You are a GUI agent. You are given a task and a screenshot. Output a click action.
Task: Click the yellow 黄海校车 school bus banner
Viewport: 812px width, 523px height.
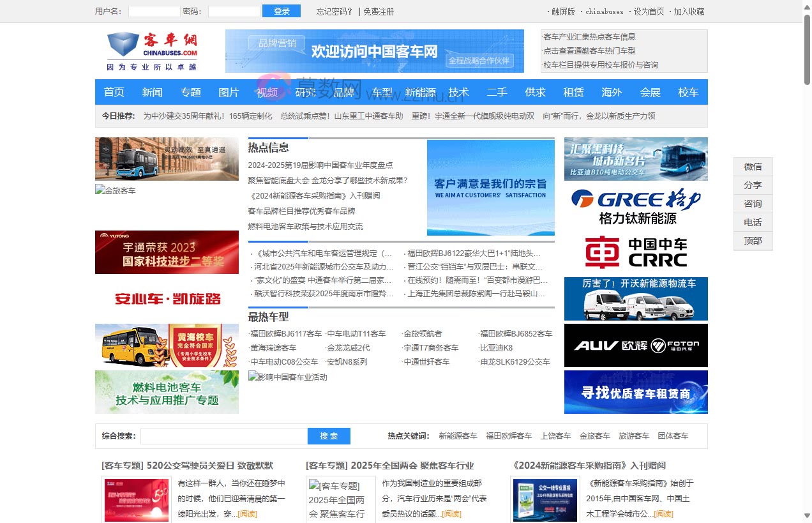(167, 345)
